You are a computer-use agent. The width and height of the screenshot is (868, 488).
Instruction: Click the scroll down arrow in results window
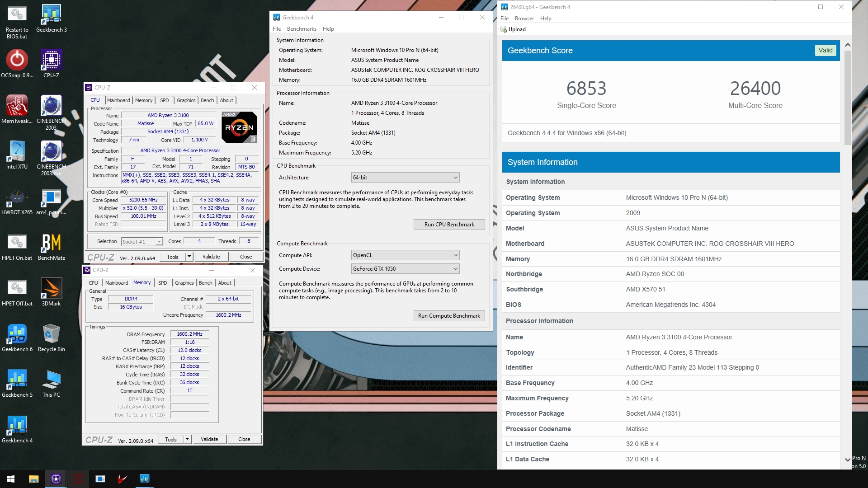[848, 459]
